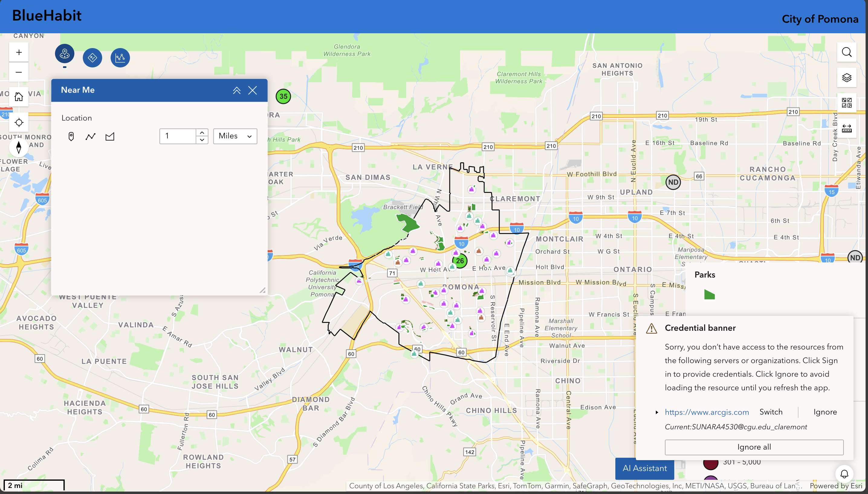Click the Layers icon
Image resolution: width=868 pixels, height=494 pixels.
pyautogui.click(x=847, y=78)
